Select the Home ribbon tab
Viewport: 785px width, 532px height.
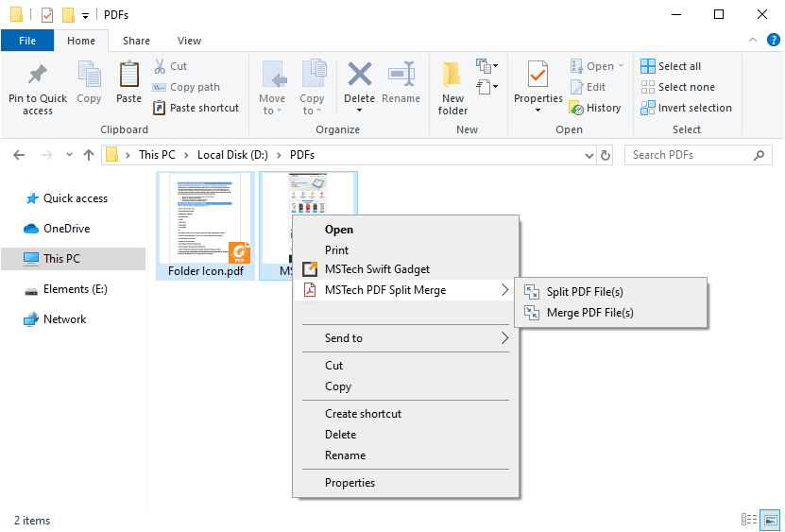pos(81,41)
